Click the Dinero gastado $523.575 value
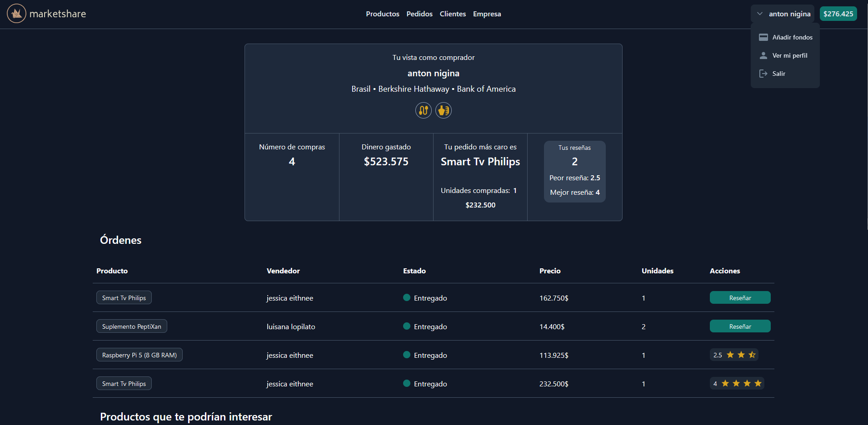The height and width of the screenshot is (425, 868). (x=386, y=162)
